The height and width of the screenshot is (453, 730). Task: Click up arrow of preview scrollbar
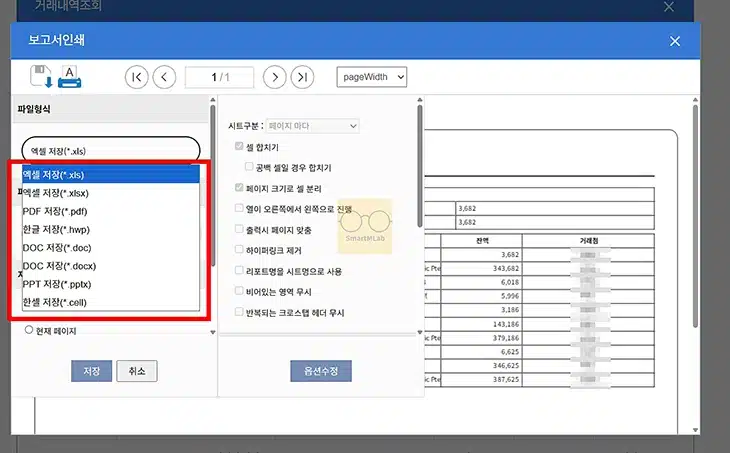(695, 100)
